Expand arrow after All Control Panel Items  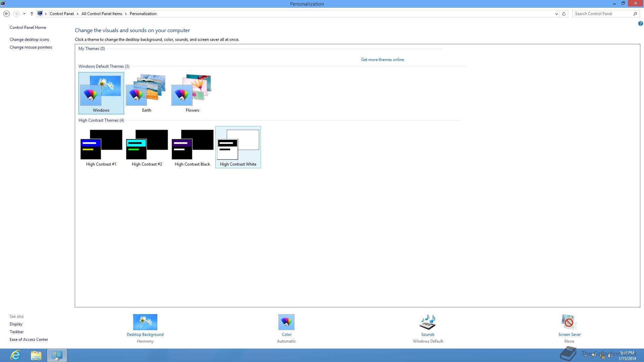tap(126, 14)
